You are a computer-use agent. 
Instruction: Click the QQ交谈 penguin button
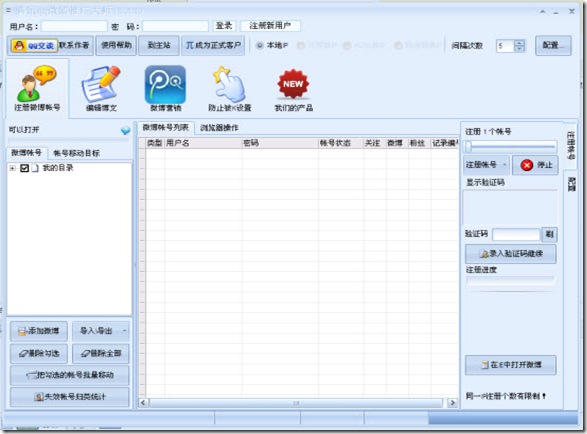[34, 46]
